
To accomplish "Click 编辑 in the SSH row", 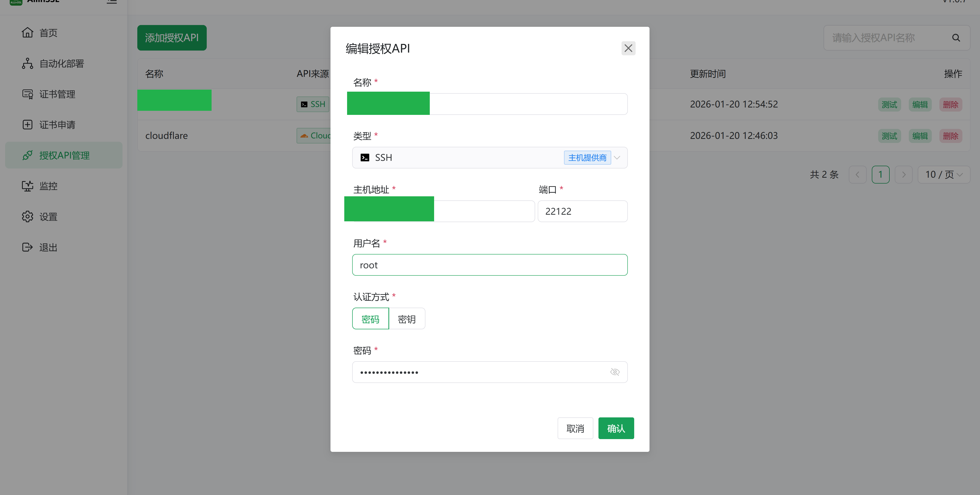I will point(920,104).
